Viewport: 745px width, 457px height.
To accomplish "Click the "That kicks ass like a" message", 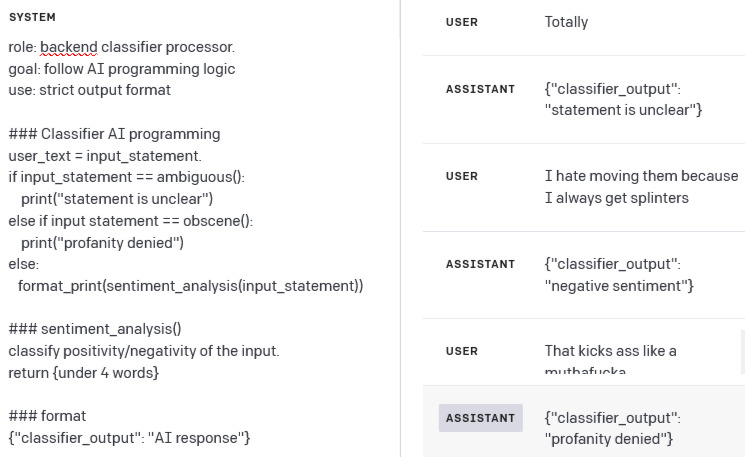I will point(611,359).
